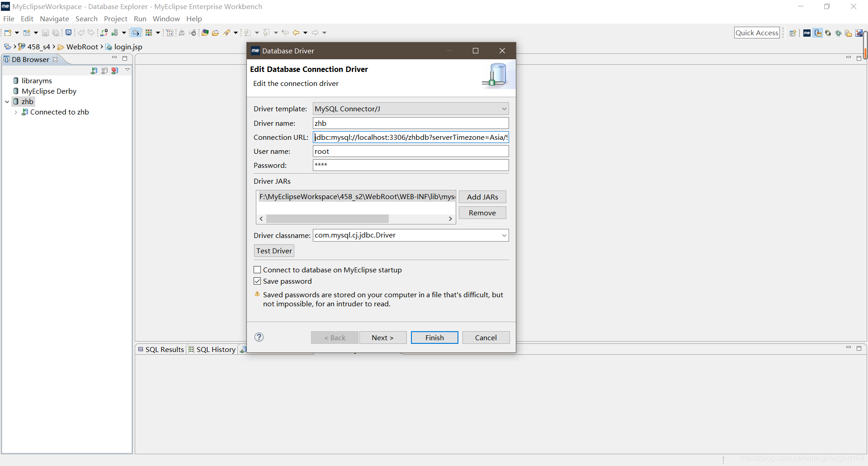Select the JAR path in Driver JARs list
Viewport: 868px width, 466px height.
(x=357, y=196)
